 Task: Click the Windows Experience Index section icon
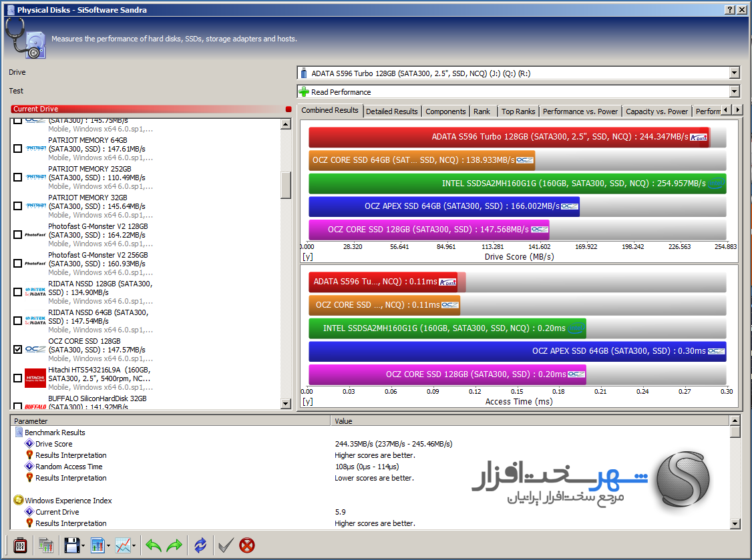click(x=19, y=500)
